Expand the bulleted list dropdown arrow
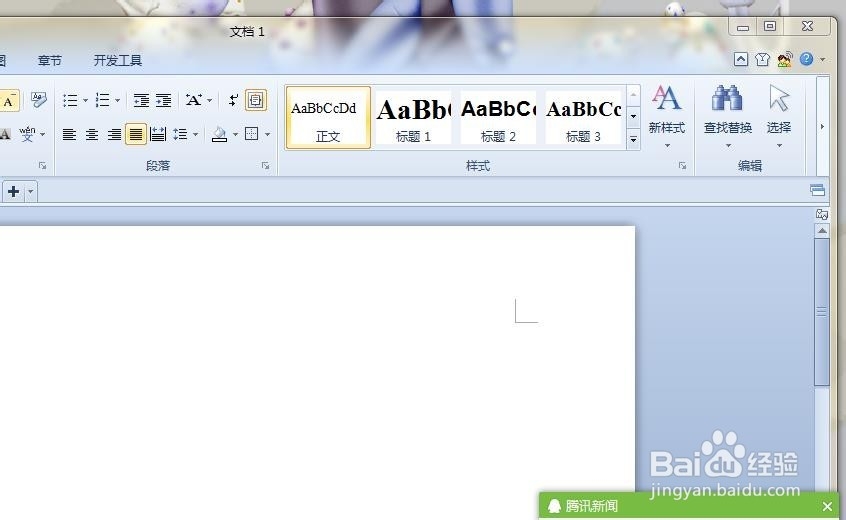The image size is (846, 520). [x=85, y=100]
